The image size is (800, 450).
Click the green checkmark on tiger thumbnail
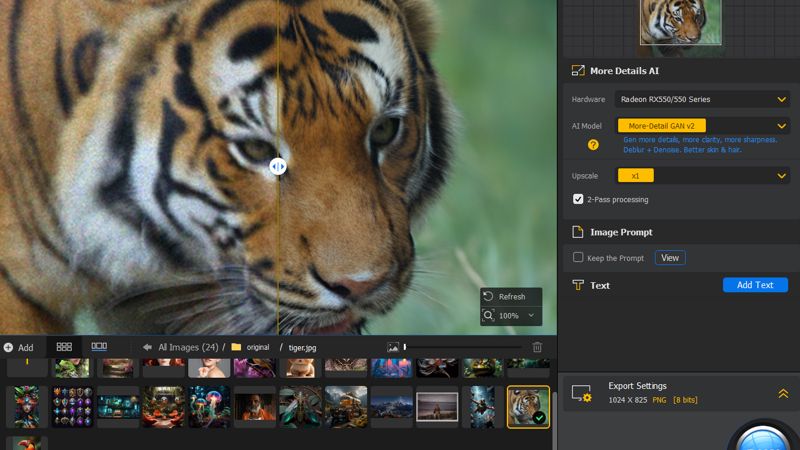539,418
